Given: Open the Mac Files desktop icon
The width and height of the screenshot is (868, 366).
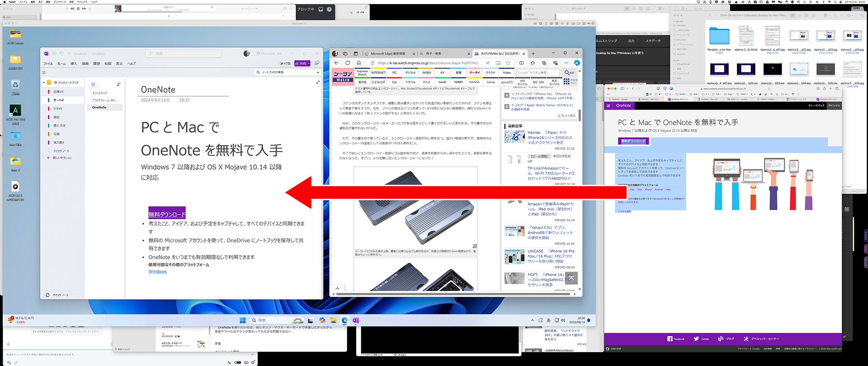Looking at the screenshot, I should (15, 139).
